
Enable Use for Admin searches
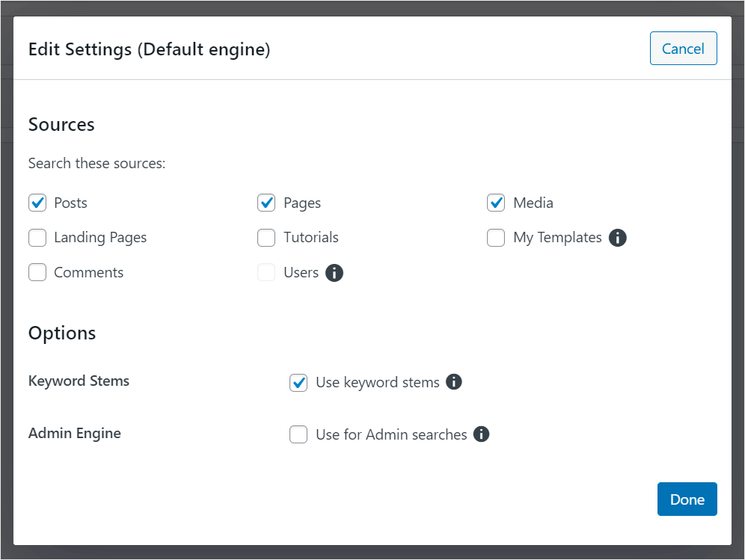(298, 434)
